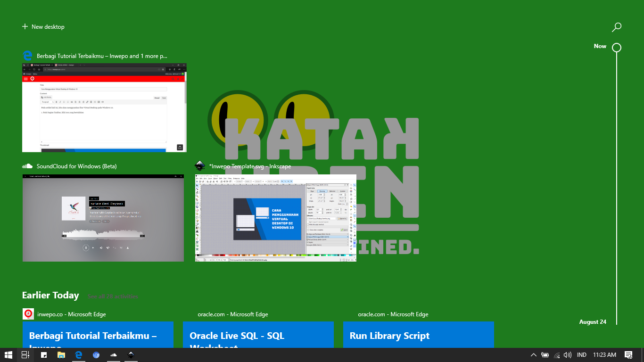The image size is (644, 362).
Task: Click the "Earlier Today" heading
Action: 50,296
